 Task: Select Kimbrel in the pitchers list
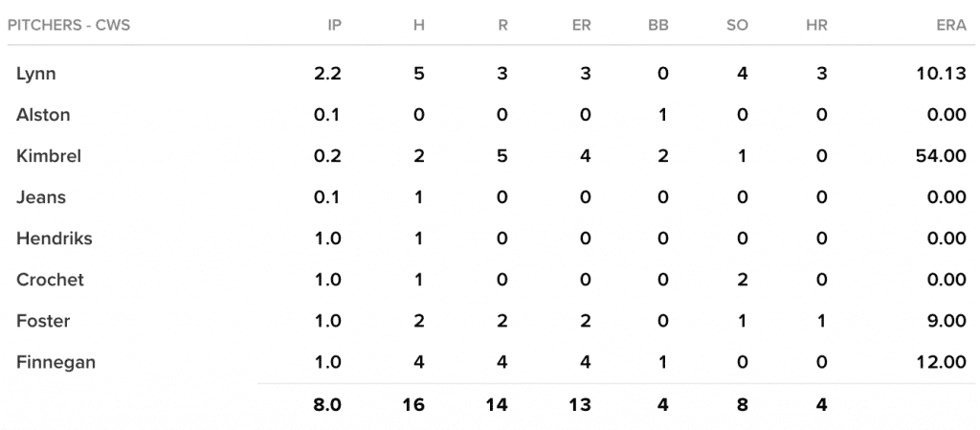(x=49, y=156)
